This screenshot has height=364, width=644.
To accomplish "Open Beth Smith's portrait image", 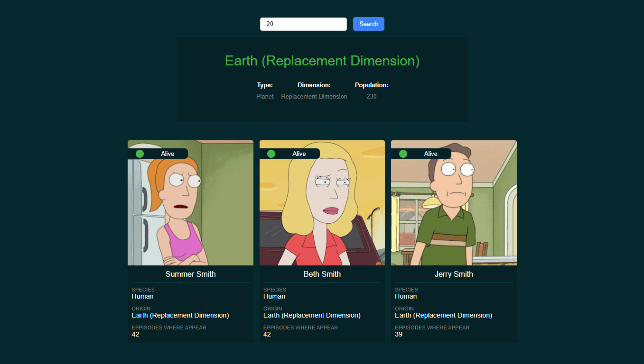I will [x=322, y=202].
